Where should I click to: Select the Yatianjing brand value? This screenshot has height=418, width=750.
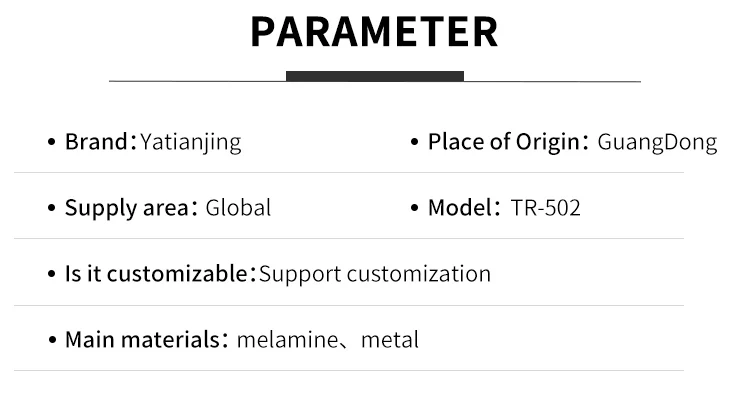coord(191,143)
